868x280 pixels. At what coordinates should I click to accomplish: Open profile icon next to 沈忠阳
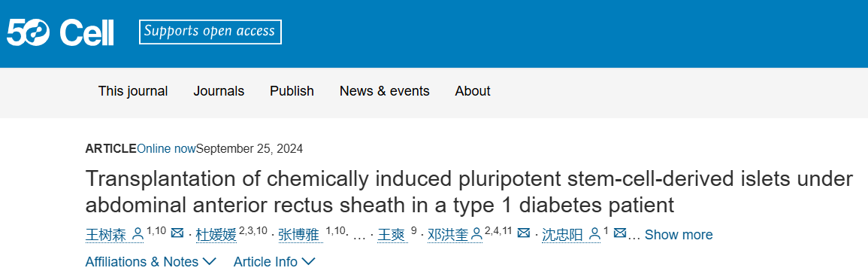(x=595, y=235)
